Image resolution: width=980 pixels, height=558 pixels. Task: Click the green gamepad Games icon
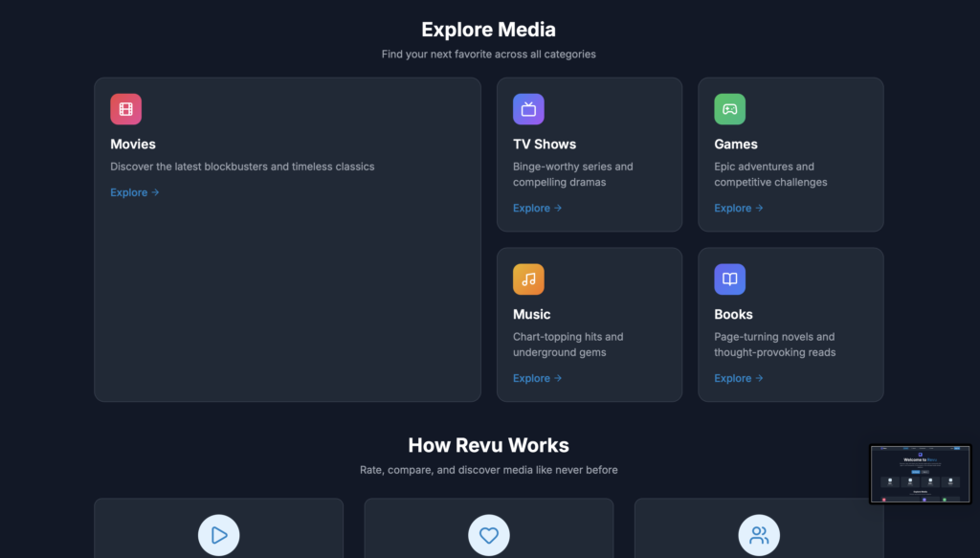tap(729, 109)
